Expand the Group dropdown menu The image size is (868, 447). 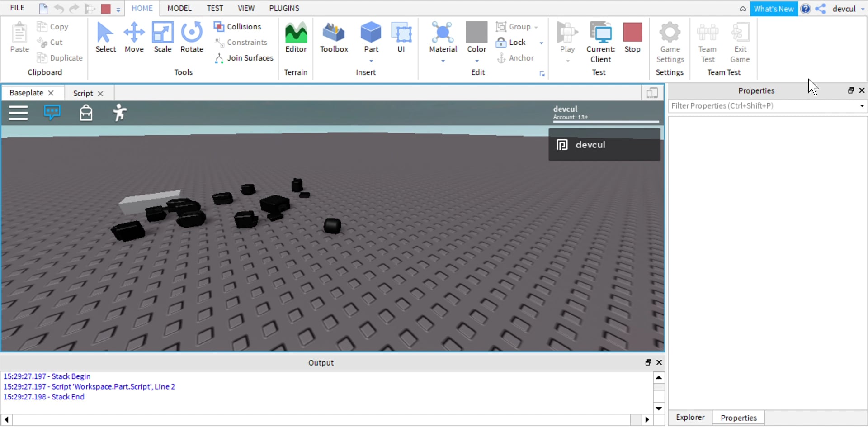pos(536,27)
